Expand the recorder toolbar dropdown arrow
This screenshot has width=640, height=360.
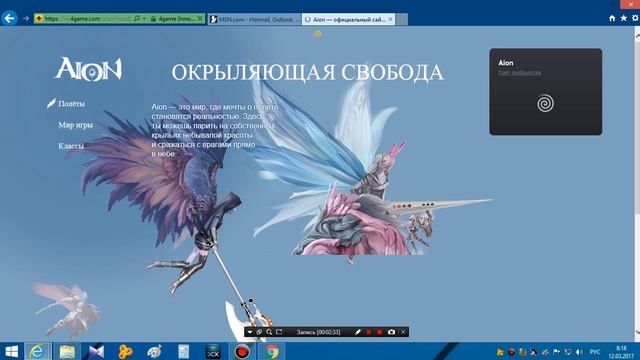(x=250, y=332)
